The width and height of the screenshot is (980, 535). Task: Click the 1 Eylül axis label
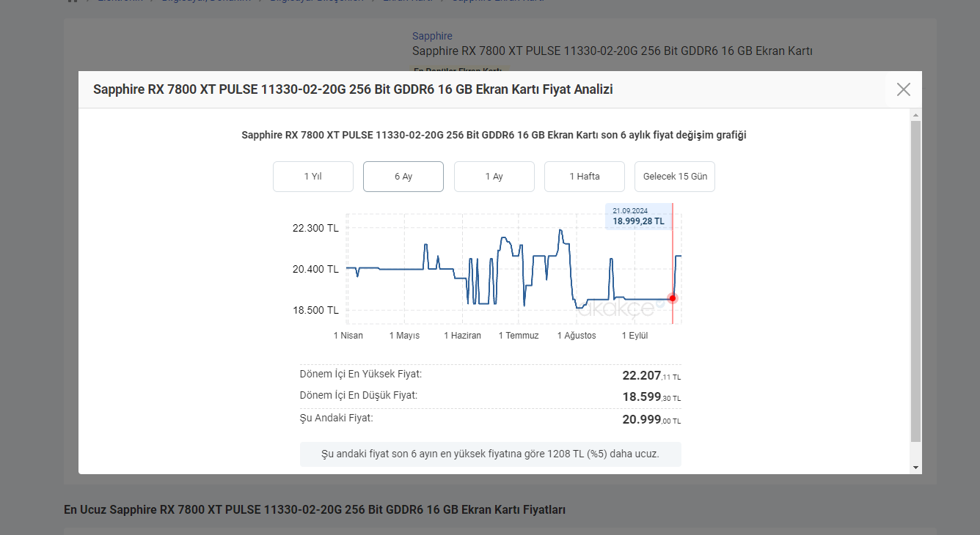(635, 336)
